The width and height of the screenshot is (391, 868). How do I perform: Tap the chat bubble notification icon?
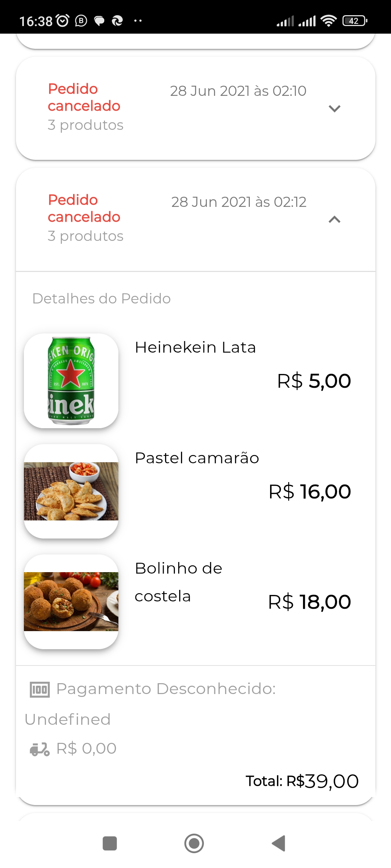(99, 21)
